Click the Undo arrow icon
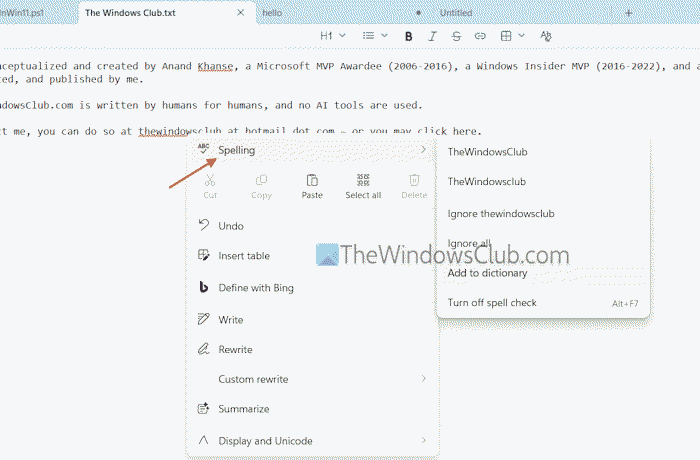The width and height of the screenshot is (700, 460). click(x=204, y=225)
